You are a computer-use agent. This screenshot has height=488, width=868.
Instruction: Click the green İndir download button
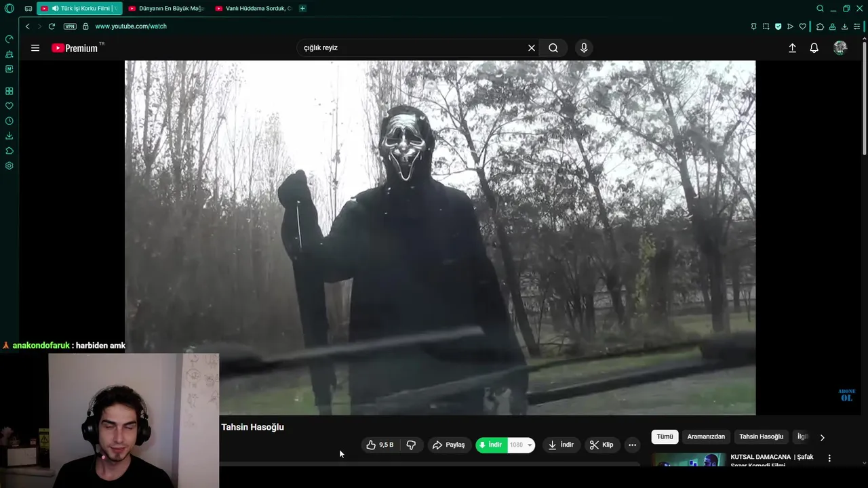pyautogui.click(x=492, y=445)
